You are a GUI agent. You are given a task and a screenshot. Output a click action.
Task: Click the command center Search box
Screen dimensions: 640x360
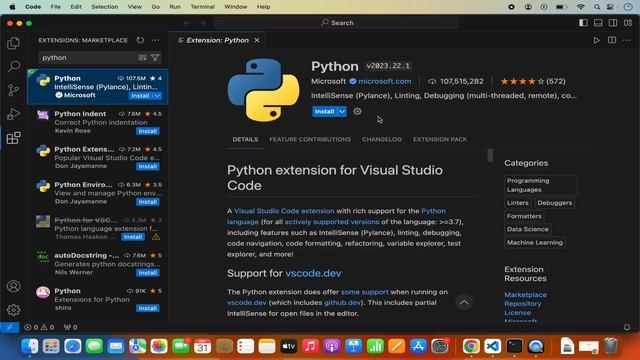click(x=336, y=23)
